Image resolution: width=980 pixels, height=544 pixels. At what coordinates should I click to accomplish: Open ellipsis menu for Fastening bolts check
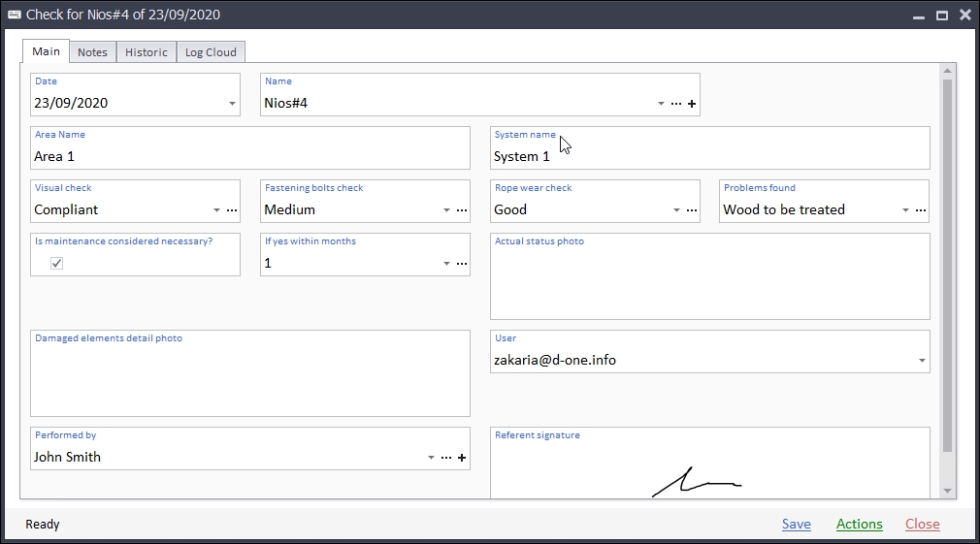[x=462, y=210]
